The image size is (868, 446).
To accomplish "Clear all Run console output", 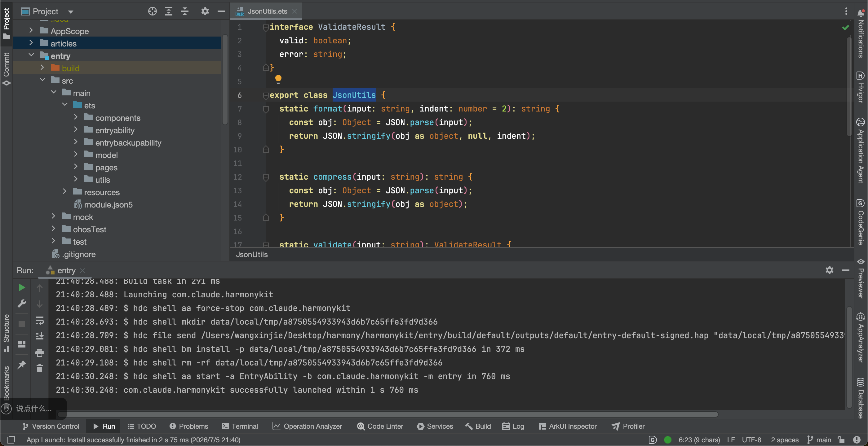I will pyautogui.click(x=39, y=368).
